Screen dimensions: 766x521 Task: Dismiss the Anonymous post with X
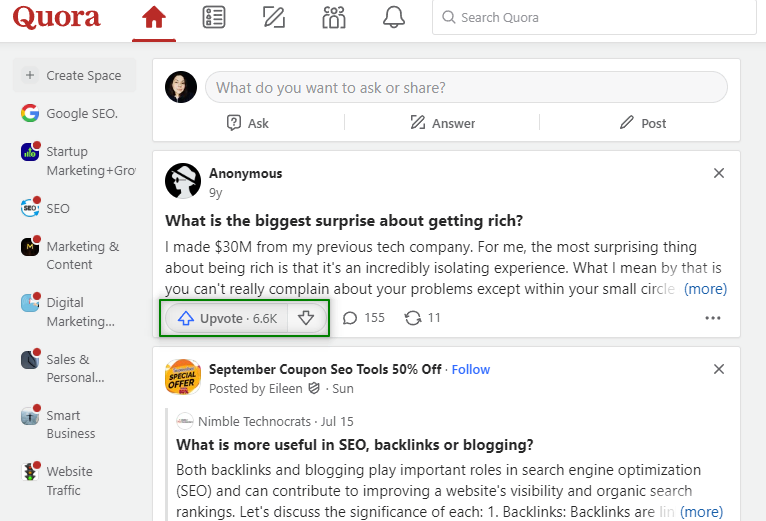click(719, 173)
